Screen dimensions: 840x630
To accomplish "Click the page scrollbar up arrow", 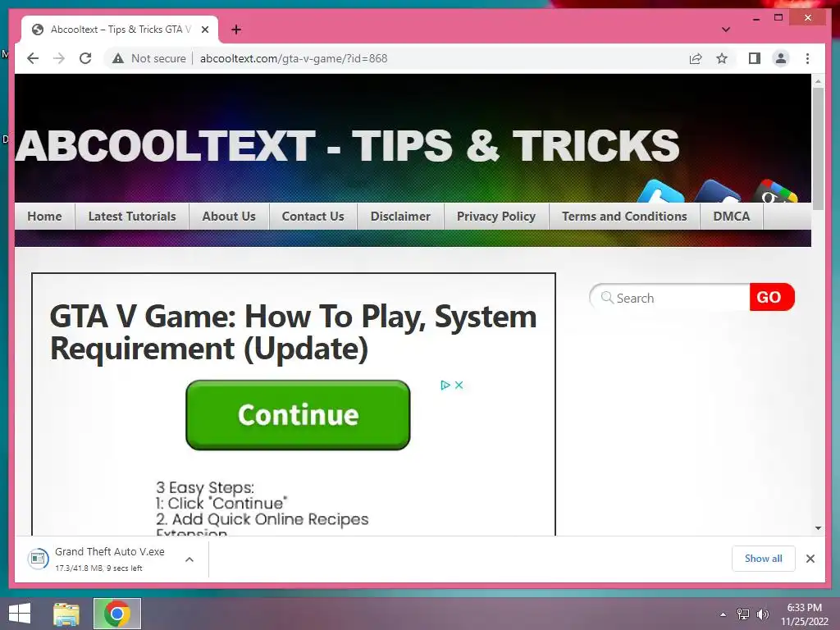I will pos(818,81).
